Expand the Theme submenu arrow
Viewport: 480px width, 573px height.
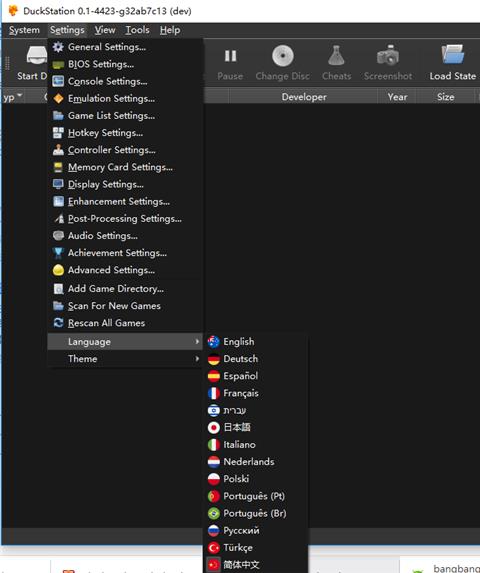click(x=197, y=358)
